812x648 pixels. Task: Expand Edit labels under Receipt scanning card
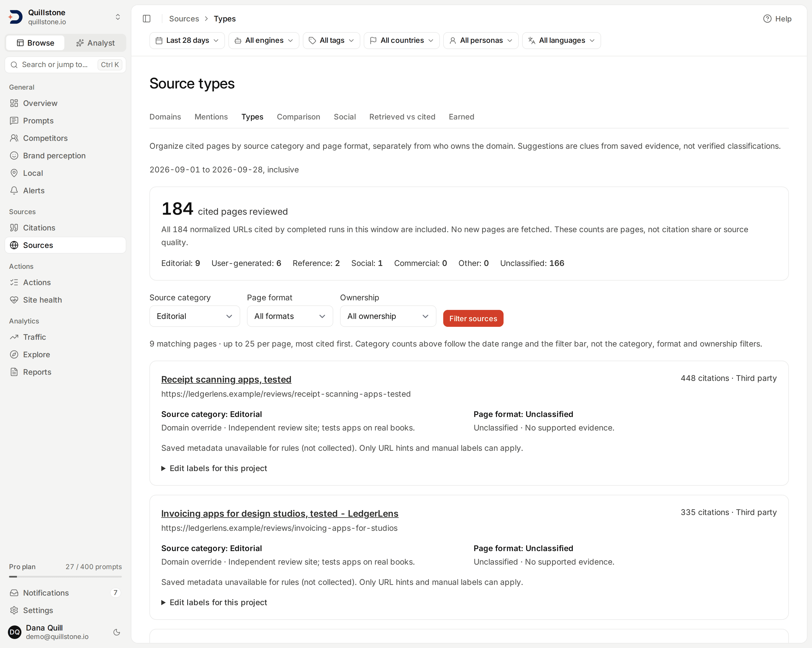tap(214, 468)
